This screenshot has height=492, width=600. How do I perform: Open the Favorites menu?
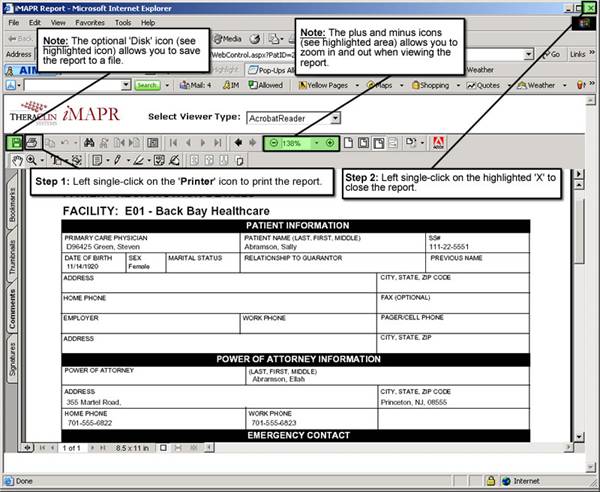[x=89, y=21]
